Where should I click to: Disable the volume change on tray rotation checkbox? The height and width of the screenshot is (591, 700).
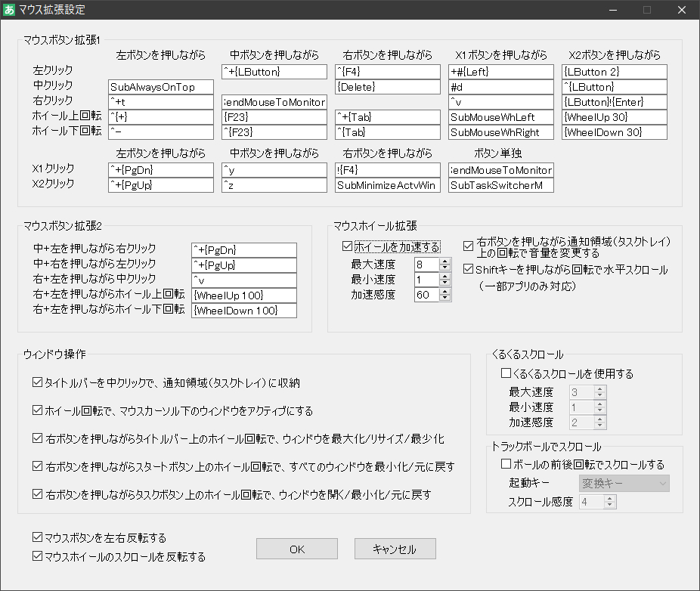(469, 246)
